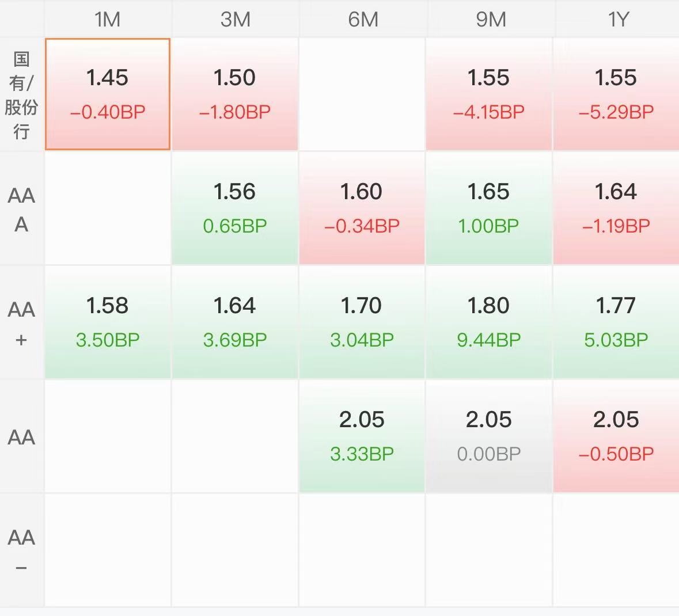The width and height of the screenshot is (679, 616).
Task: Choose the AAA 3M rate 1.56
Action: [x=235, y=208]
